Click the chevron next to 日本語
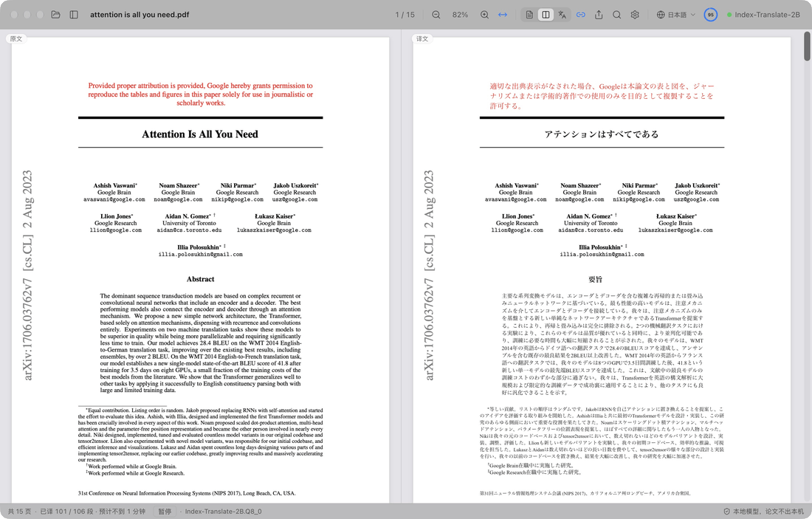Screen dimensions: 812x519 [x=692, y=15]
